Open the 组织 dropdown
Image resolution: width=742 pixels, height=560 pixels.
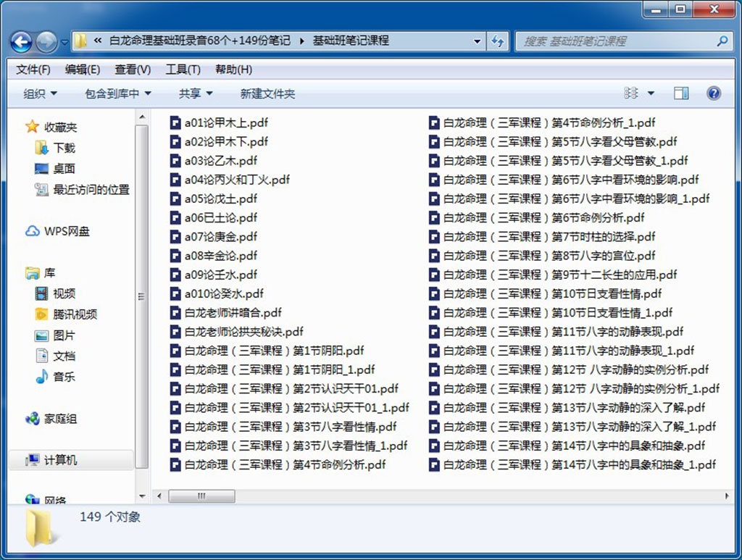click(x=41, y=93)
